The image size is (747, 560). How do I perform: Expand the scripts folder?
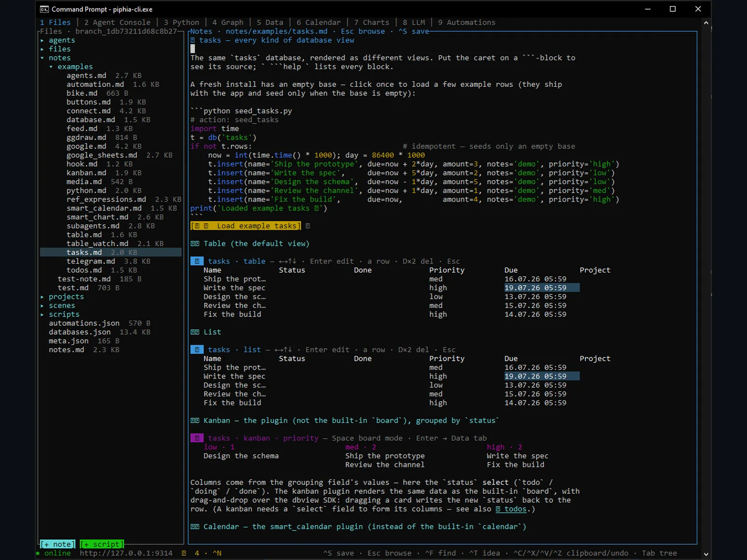tap(42, 315)
